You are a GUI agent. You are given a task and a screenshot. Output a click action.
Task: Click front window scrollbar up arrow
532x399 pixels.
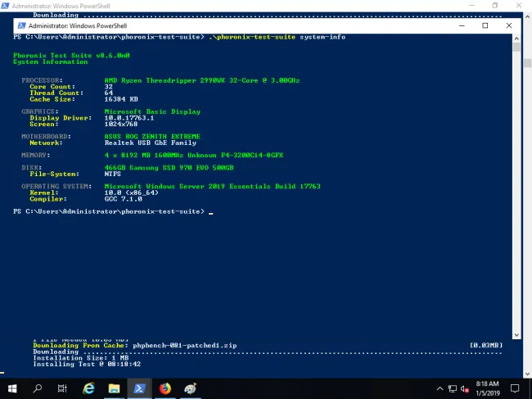516,38
